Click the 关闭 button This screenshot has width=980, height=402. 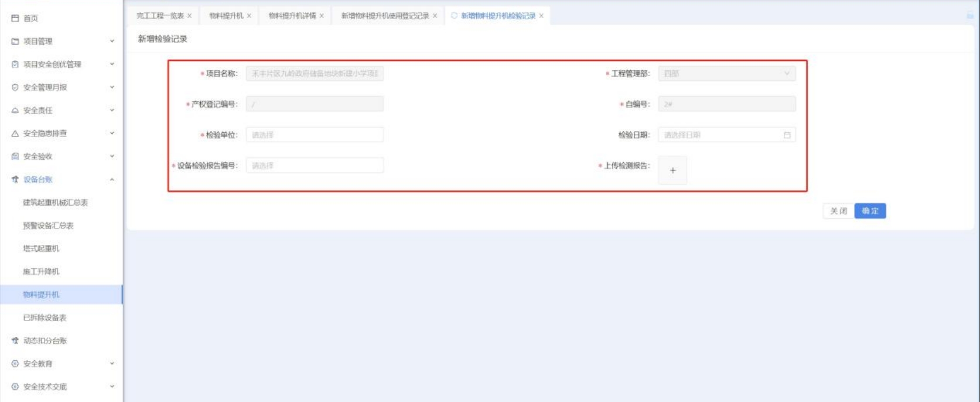838,211
